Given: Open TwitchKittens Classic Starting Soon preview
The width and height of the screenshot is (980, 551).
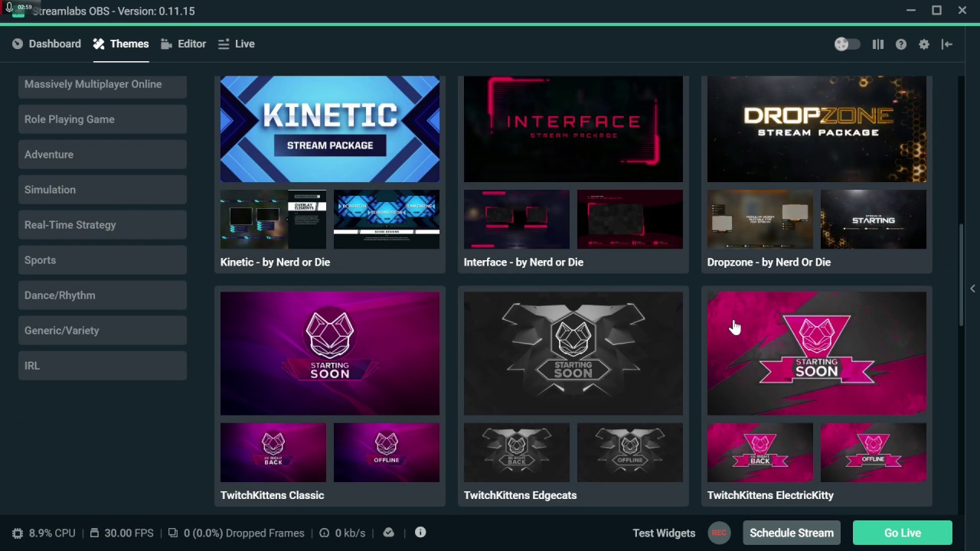Looking at the screenshot, I should tap(330, 354).
